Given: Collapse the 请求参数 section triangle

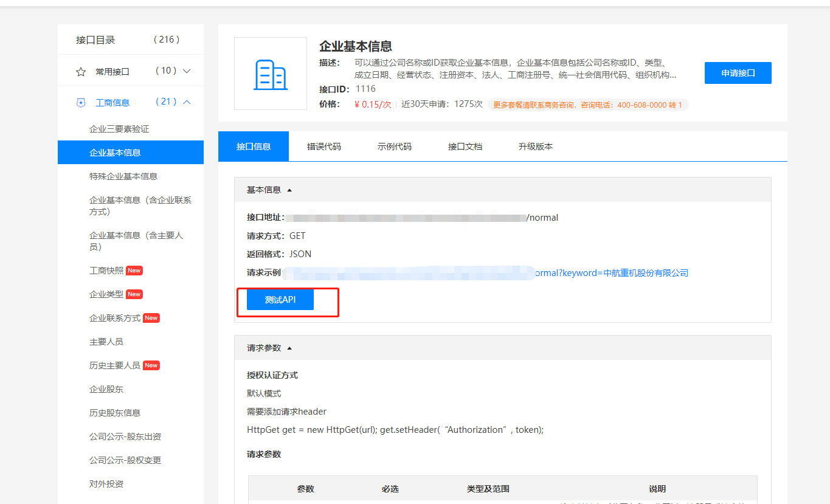Looking at the screenshot, I should [289, 348].
